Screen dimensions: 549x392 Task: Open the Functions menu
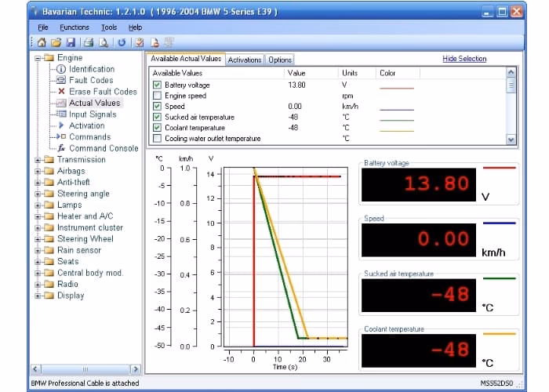click(75, 27)
